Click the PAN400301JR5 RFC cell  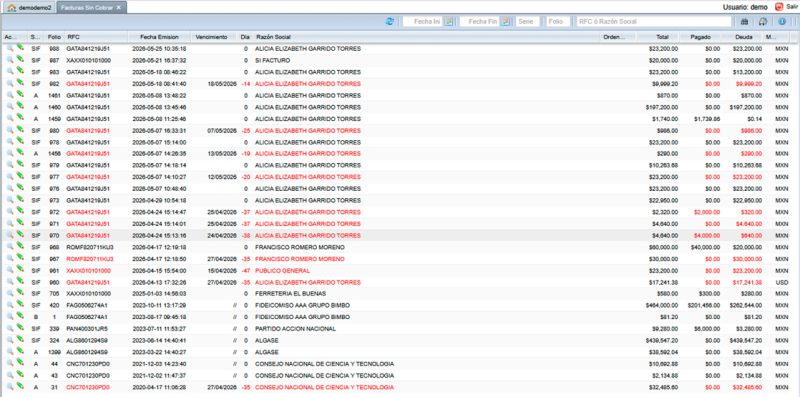coord(88,329)
